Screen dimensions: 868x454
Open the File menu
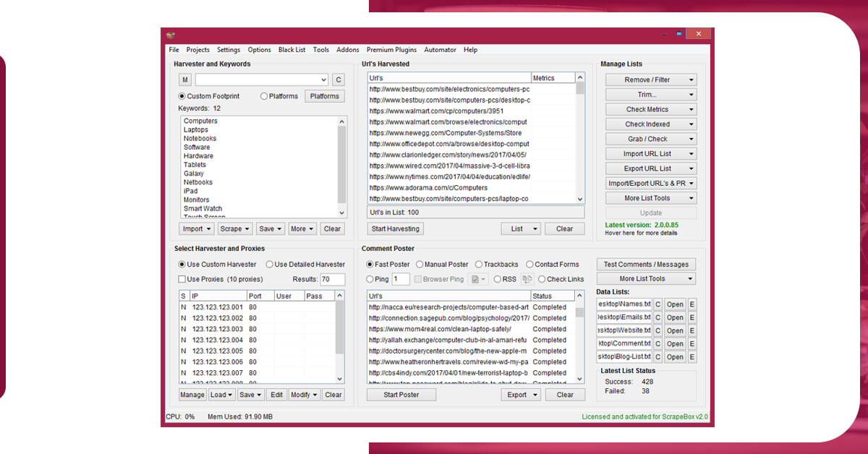(174, 50)
